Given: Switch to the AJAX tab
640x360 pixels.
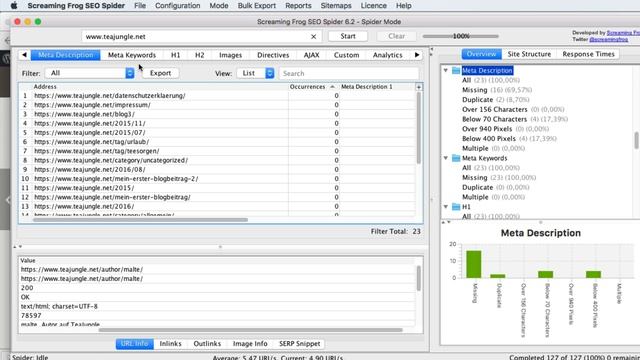Looking at the screenshot, I should pyautogui.click(x=311, y=55).
